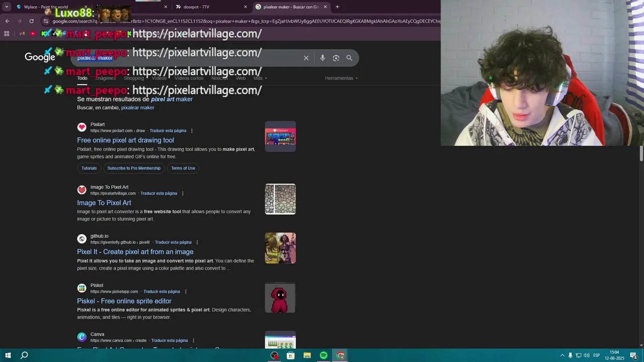644x362 pixels.
Task: Click the page vertical scrollbar thumb
Action: coord(641,153)
